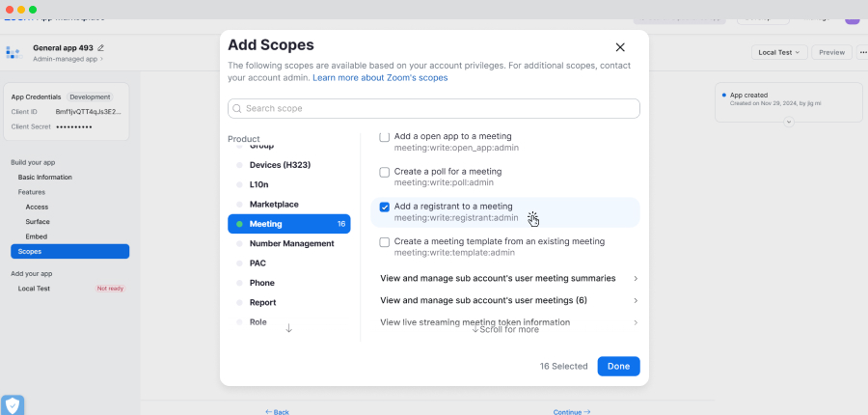
Task: Open Access in sidebar
Action: pos(37,207)
